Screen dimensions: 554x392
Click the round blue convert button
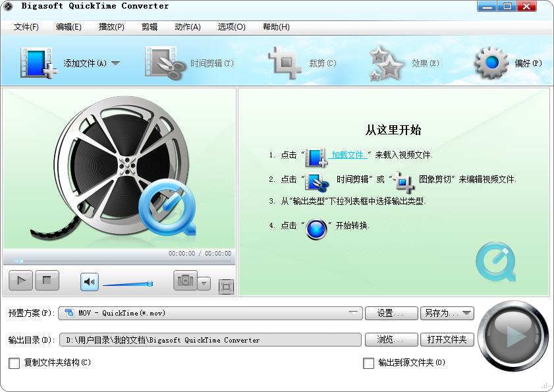(x=512, y=339)
